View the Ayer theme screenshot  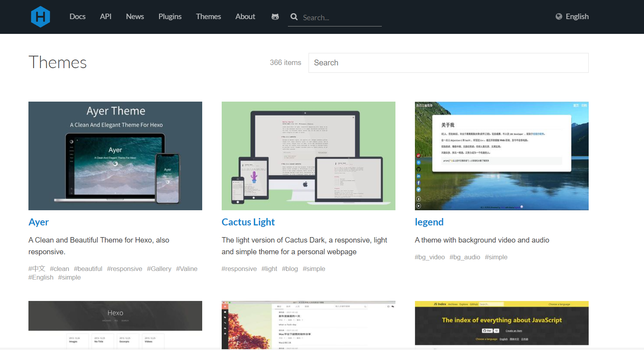click(115, 156)
